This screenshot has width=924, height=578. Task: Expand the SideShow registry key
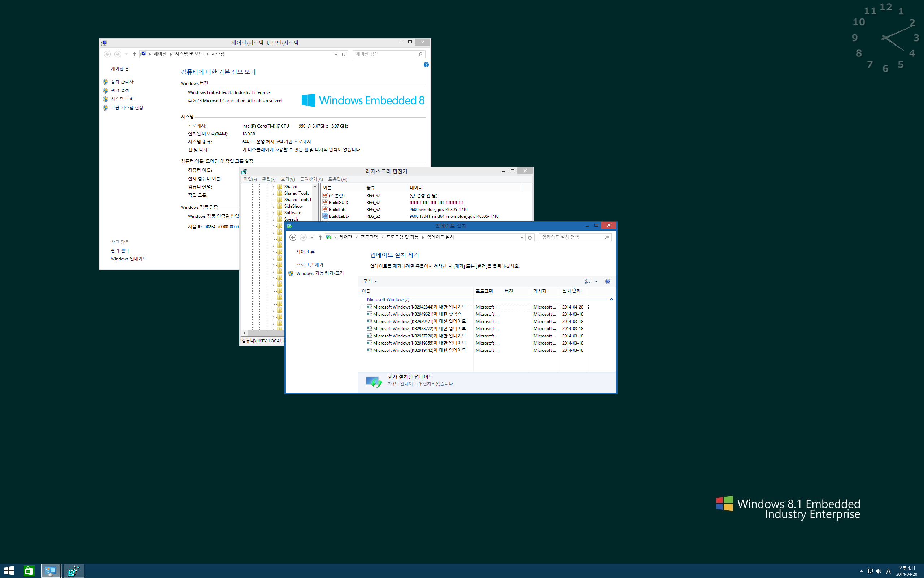point(273,207)
